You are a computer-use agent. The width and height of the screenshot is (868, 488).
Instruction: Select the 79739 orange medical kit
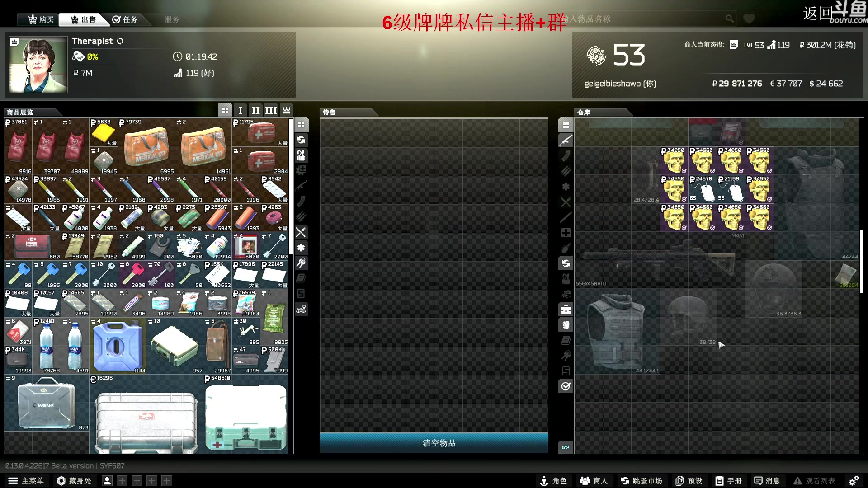146,146
